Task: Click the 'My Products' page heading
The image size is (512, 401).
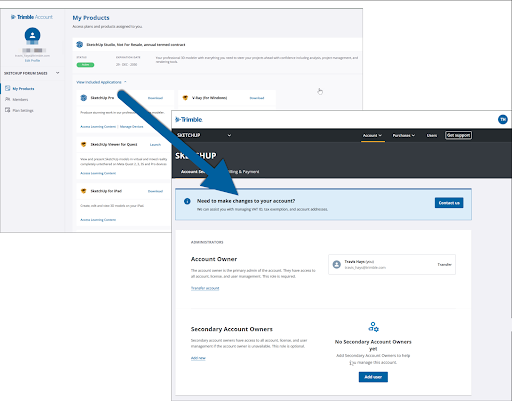Action: 91,18
